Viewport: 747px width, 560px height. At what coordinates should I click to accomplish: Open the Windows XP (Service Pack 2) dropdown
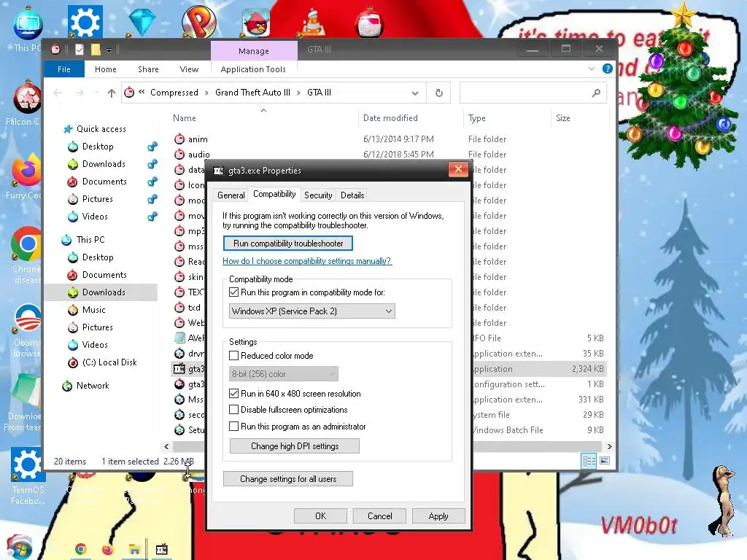312,311
